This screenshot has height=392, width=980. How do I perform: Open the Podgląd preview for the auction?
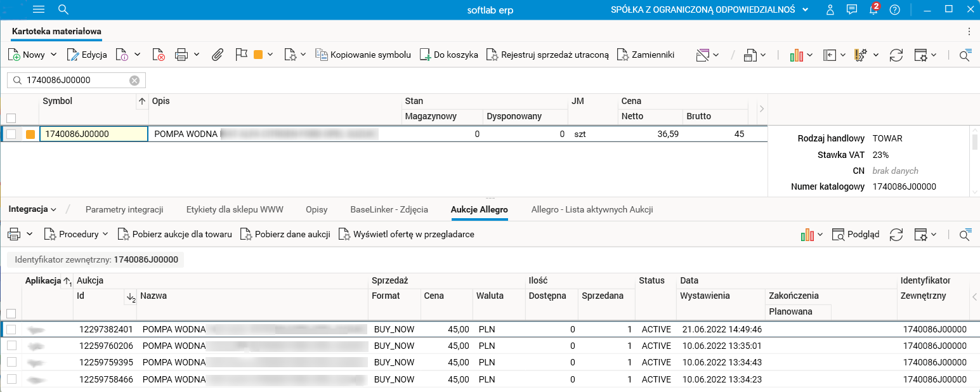tap(856, 234)
